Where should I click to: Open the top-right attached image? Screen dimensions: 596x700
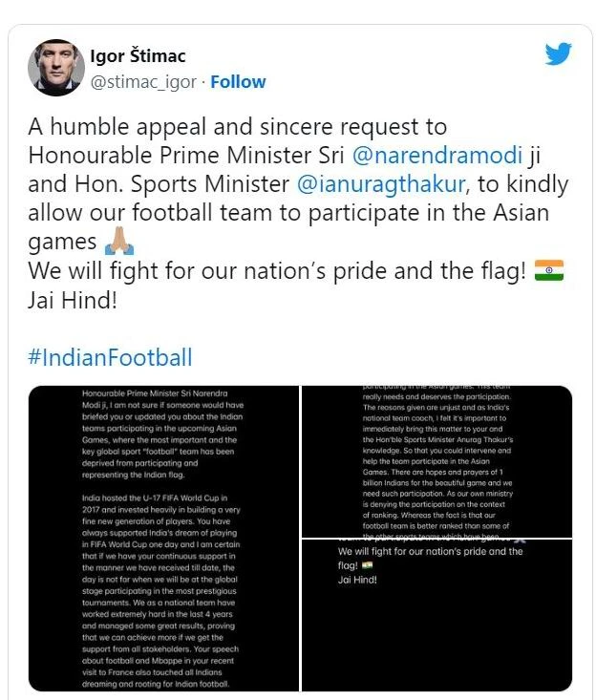[436, 460]
